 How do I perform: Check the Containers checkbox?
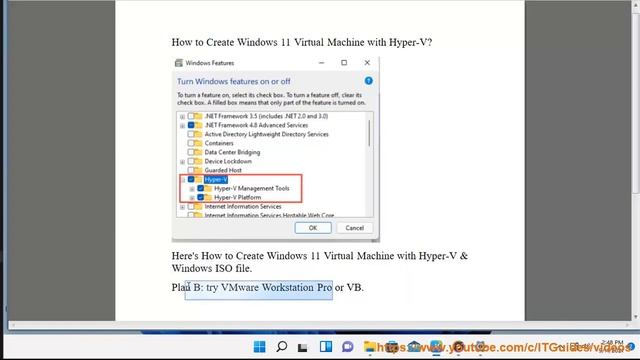pyautogui.click(x=191, y=143)
